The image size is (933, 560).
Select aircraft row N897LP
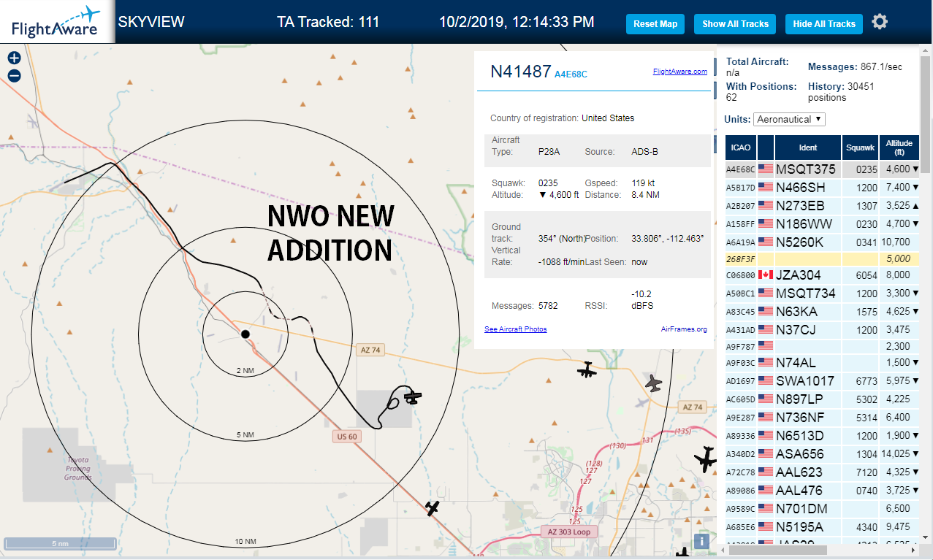point(823,399)
